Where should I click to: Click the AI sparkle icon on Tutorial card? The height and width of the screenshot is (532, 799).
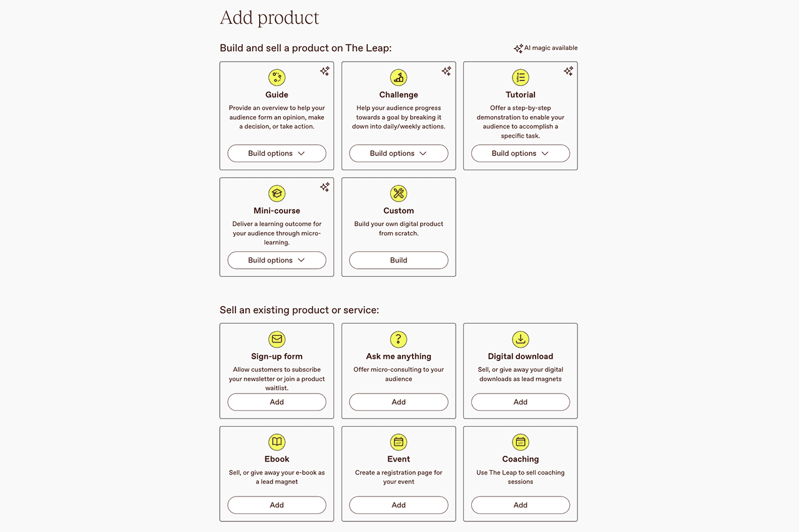[x=568, y=72]
